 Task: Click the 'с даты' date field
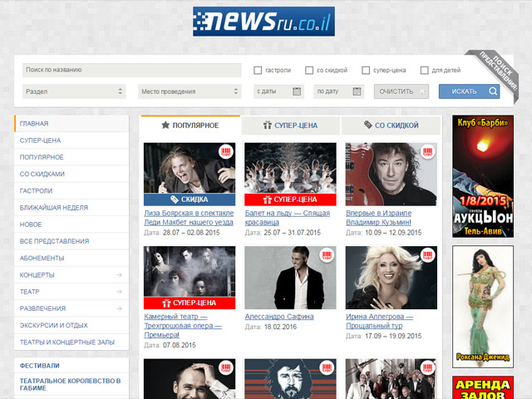pos(278,91)
